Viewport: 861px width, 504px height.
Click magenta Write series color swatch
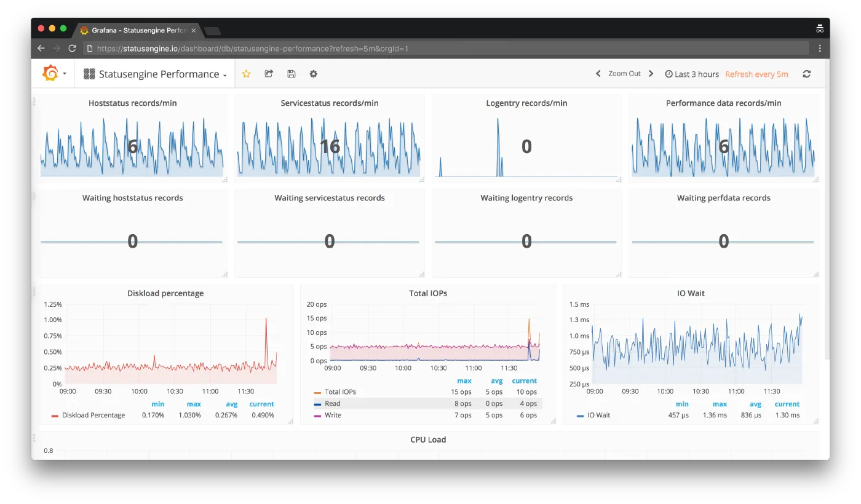(317, 416)
